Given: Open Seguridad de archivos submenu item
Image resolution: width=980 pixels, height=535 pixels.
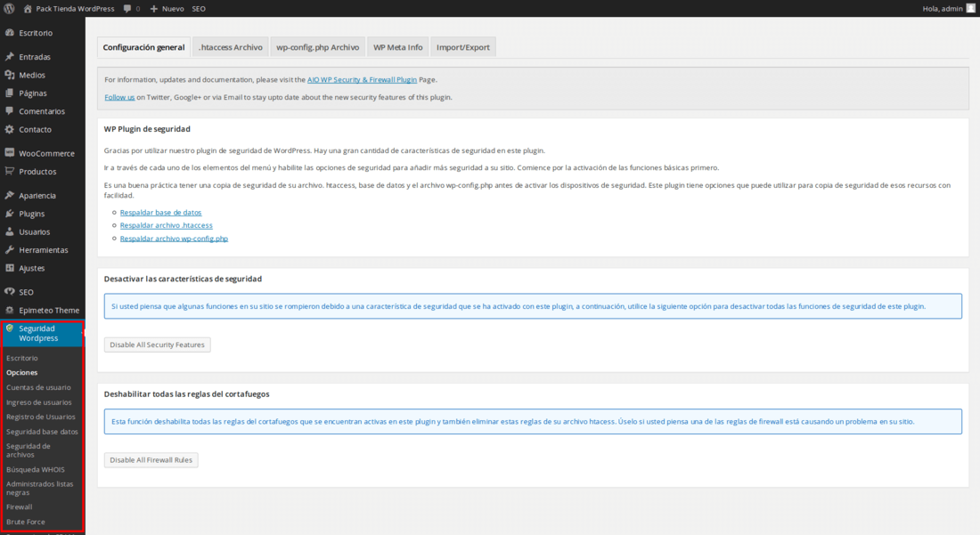Looking at the screenshot, I should (x=29, y=450).
